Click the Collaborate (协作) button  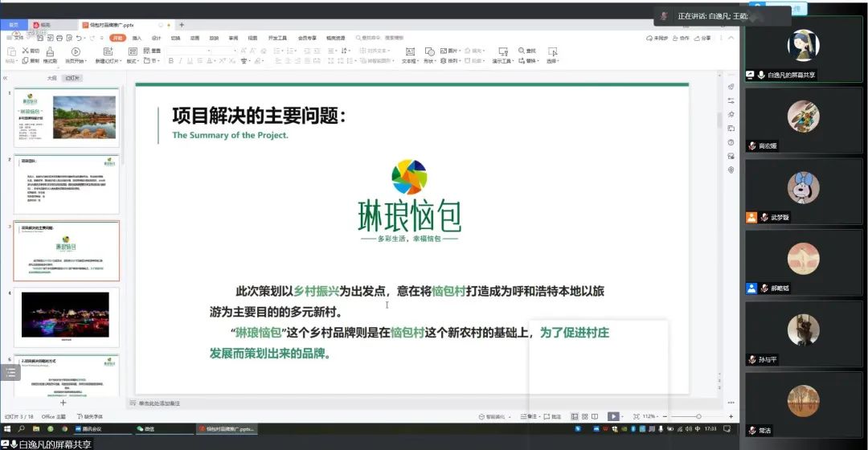[682, 39]
